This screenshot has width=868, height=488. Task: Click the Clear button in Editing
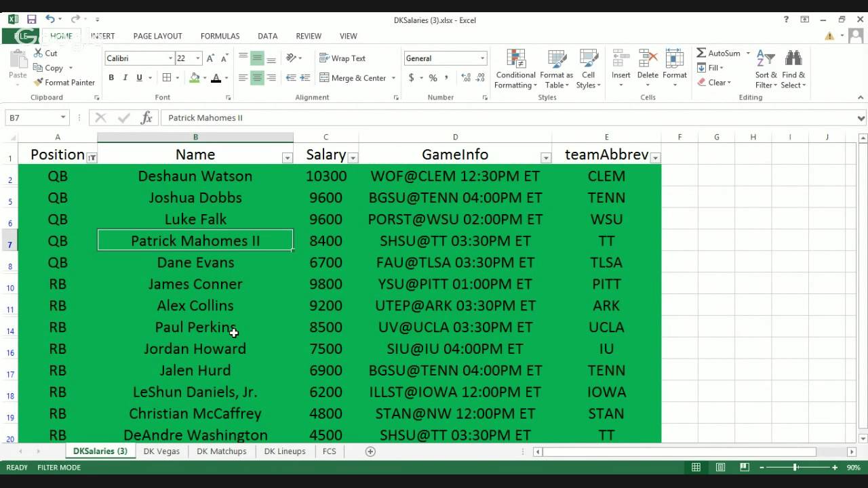[x=714, y=83]
